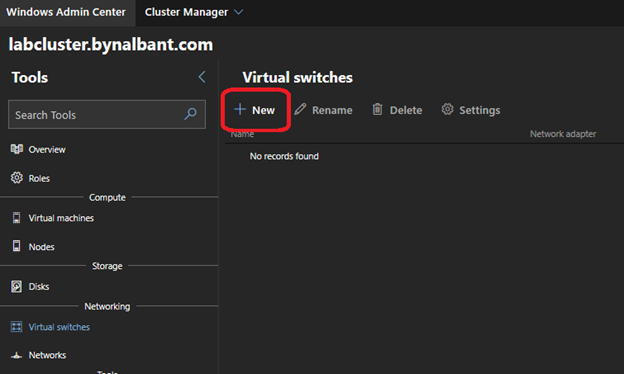
Task: Sort by Network adapter column header
Action: 563,134
